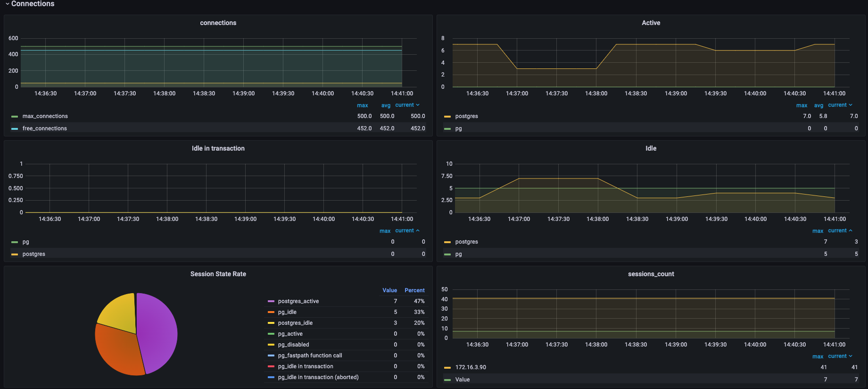The width and height of the screenshot is (868, 389).
Task: Toggle pg series in Idle in transaction
Action: point(25,242)
